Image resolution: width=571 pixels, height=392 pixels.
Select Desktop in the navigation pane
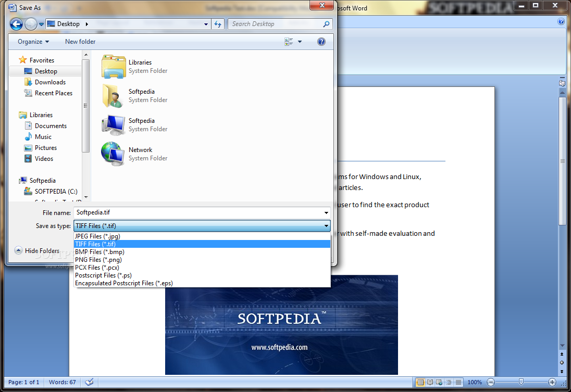click(x=45, y=71)
